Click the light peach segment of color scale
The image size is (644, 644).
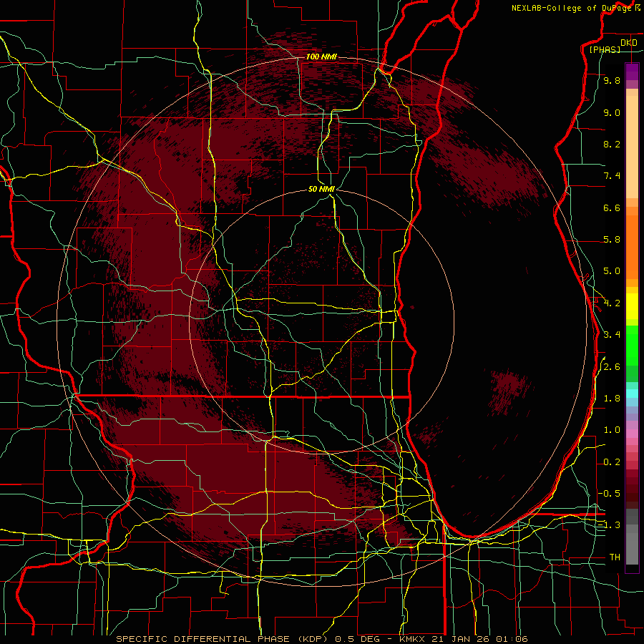click(632, 147)
